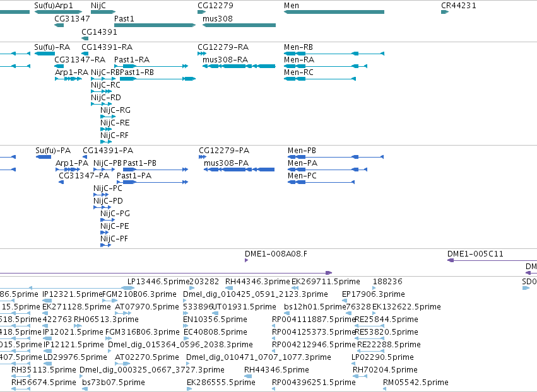Select the Past1-RB transcript label
537x392 pixels.
(x=137, y=72)
